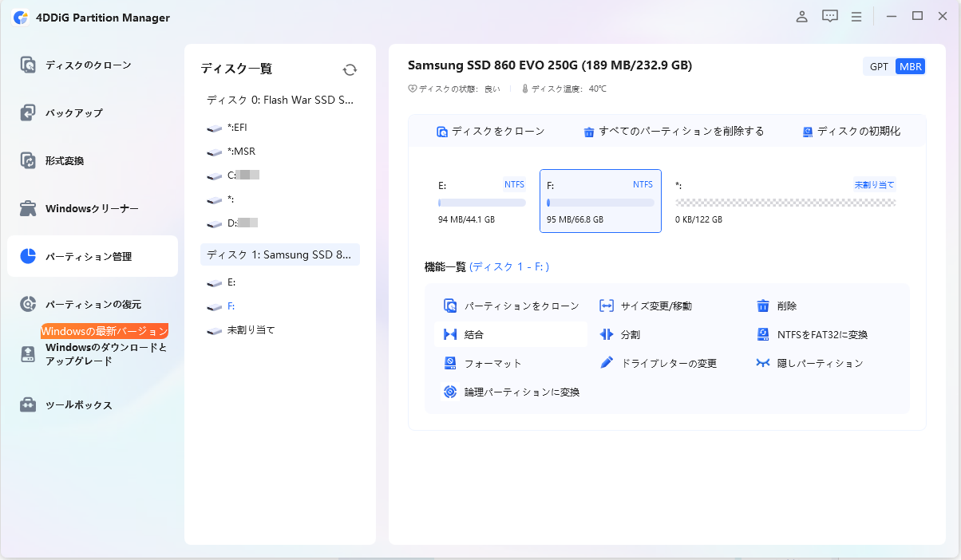The height and width of the screenshot is (560, 961).
Task: Open the hamburger menu in title bar
Action: [856, 17]
